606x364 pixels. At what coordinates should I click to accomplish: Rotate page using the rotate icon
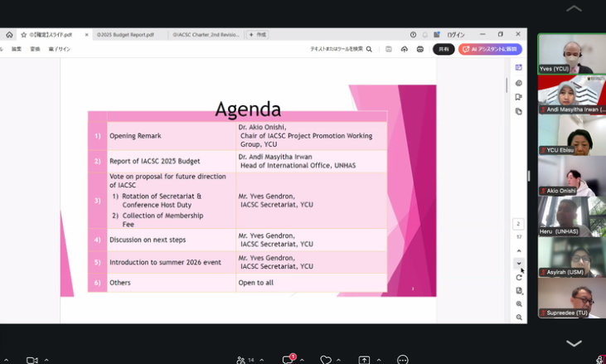point(519,277)
